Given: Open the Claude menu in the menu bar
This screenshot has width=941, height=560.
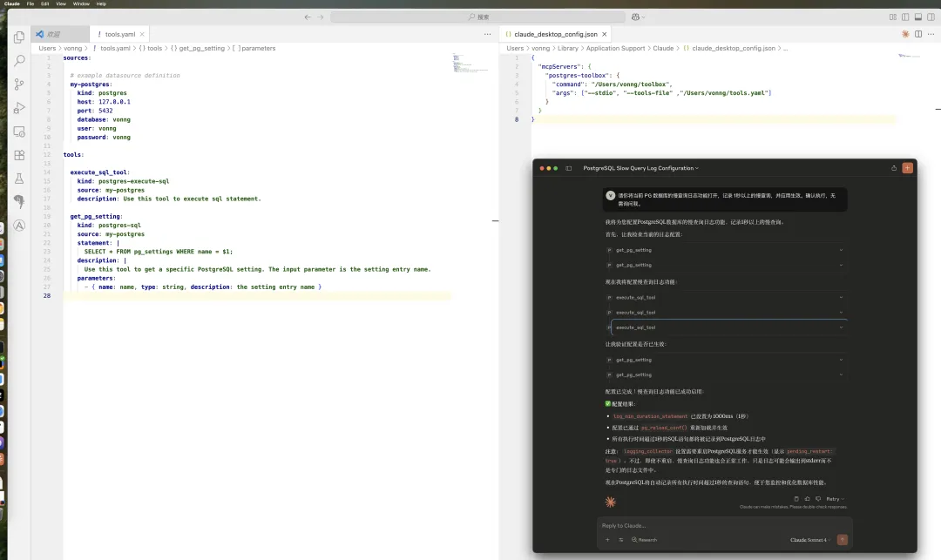Looking at the screenshot, I should tap(12, 3).
